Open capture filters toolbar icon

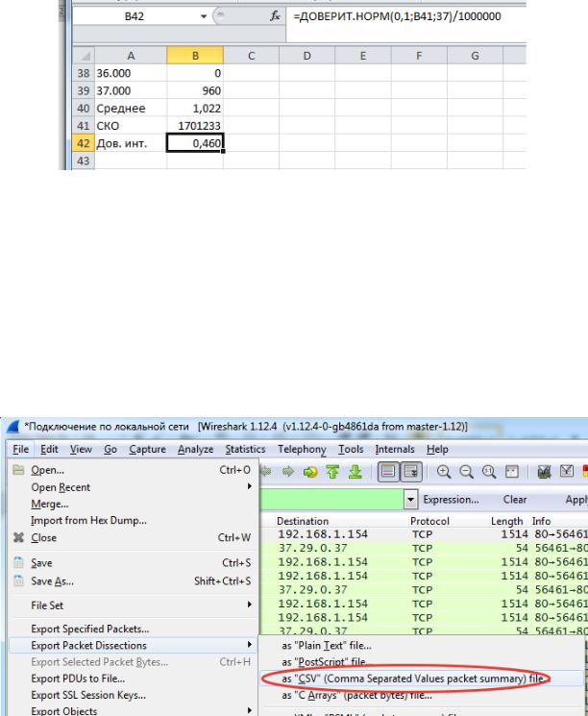[544, 472]
